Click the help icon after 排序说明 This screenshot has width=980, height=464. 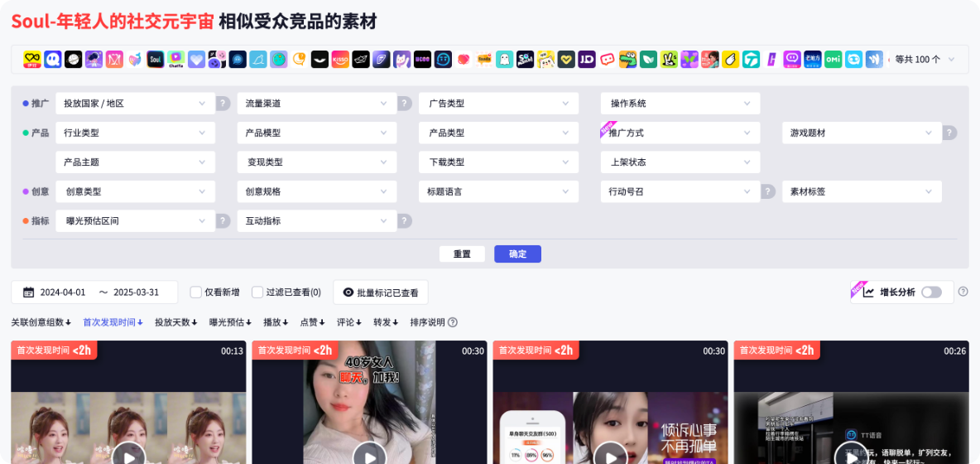pos(453,322)
